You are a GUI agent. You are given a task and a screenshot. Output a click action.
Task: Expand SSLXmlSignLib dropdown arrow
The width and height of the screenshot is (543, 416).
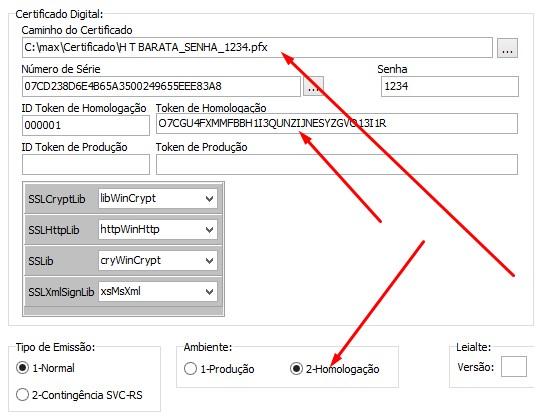point(209,292)
